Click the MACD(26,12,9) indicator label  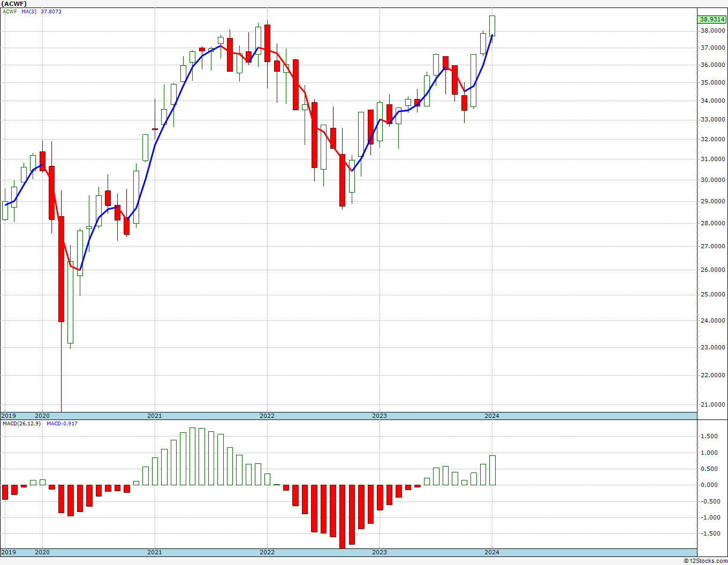coord(21,424)
